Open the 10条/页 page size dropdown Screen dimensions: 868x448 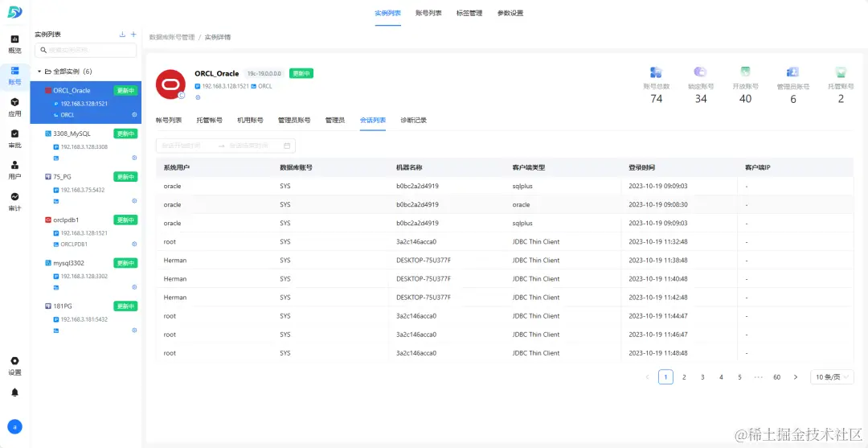(x=832, y=377)
